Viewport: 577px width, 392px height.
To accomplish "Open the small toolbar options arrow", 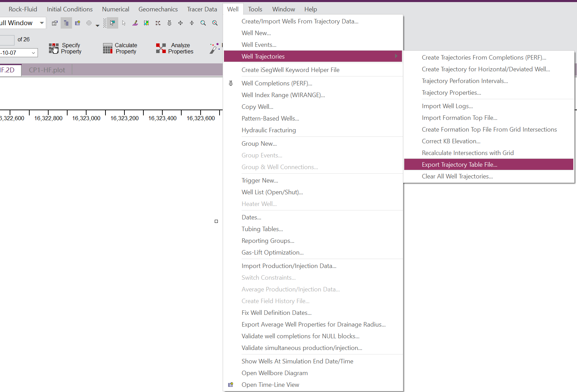I will (98, 25).
